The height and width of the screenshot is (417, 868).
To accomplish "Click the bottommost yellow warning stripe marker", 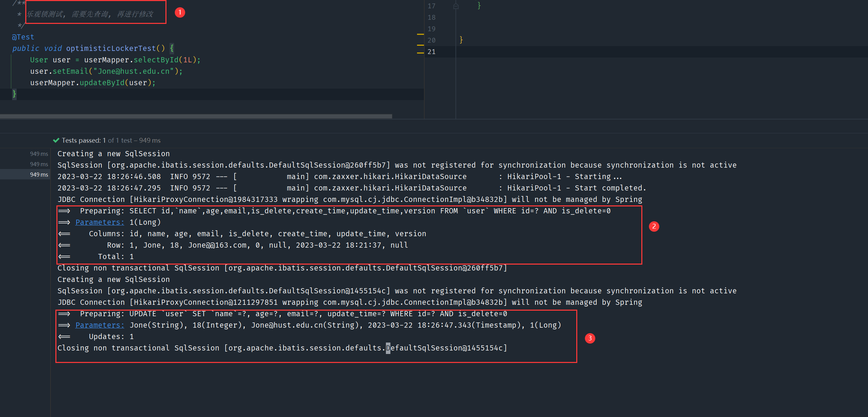I will pos(420,53).
